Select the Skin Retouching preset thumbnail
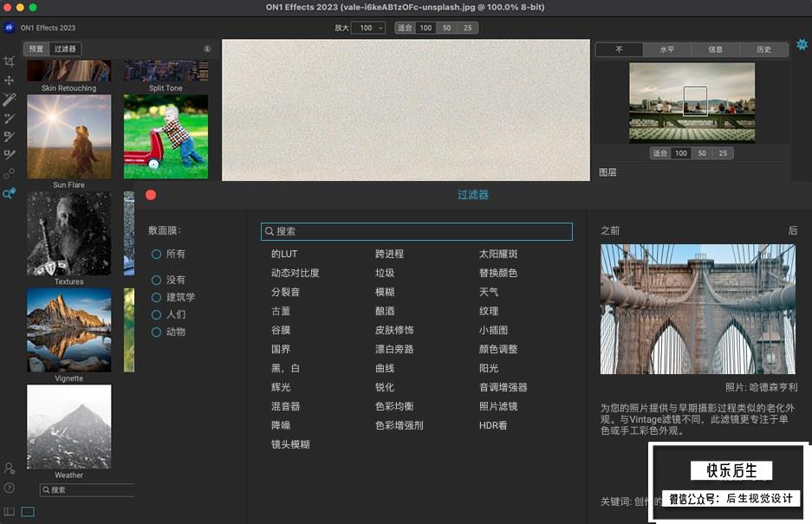 pos(68,70)
